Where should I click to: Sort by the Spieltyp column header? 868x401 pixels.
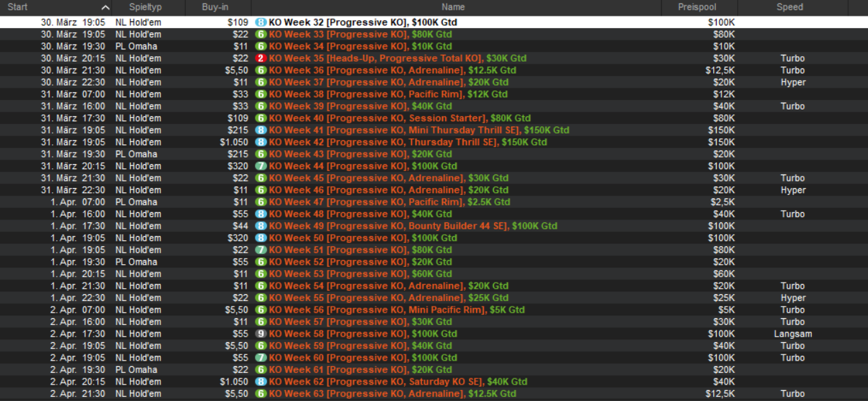(x=149, y=7)
